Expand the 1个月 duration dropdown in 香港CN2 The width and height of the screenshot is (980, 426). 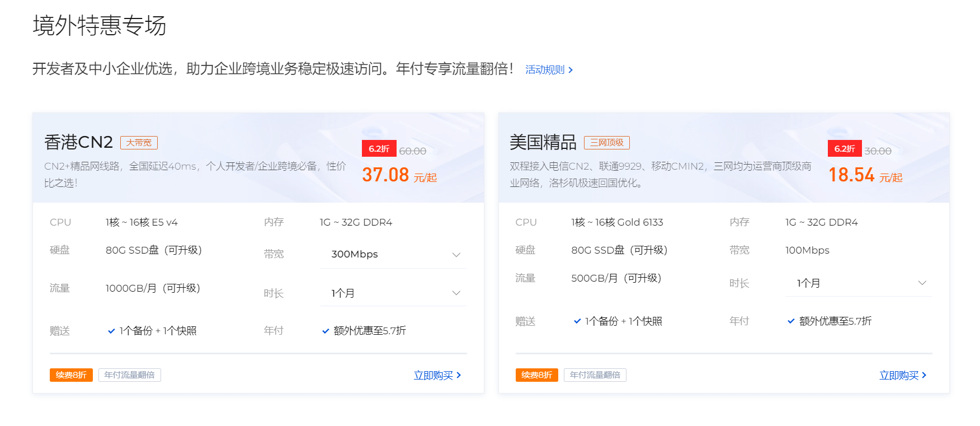pos(393,293)
